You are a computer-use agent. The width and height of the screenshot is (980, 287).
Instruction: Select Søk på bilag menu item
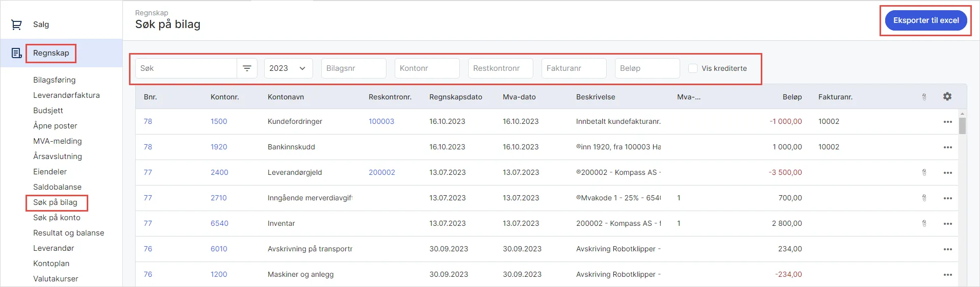(x=55, y=202)
